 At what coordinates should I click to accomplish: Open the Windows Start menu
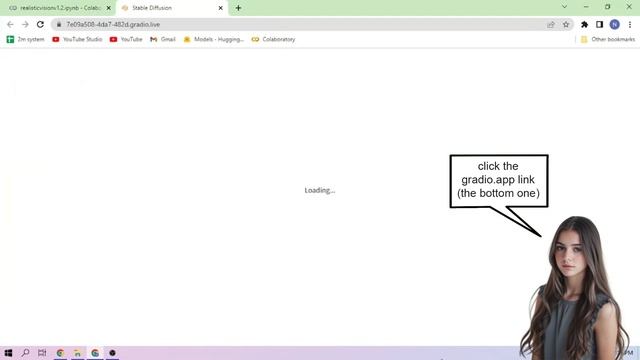(8, 353)
